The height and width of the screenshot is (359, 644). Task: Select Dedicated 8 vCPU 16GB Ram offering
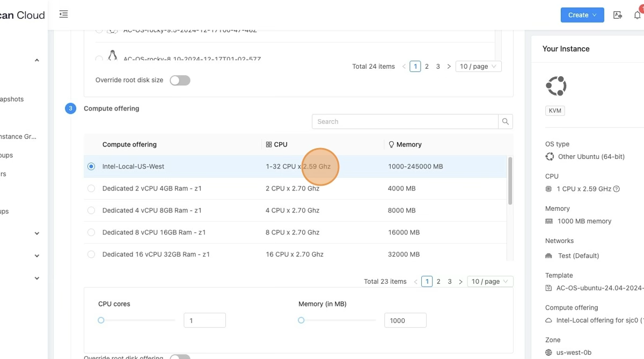coord(91,232)
